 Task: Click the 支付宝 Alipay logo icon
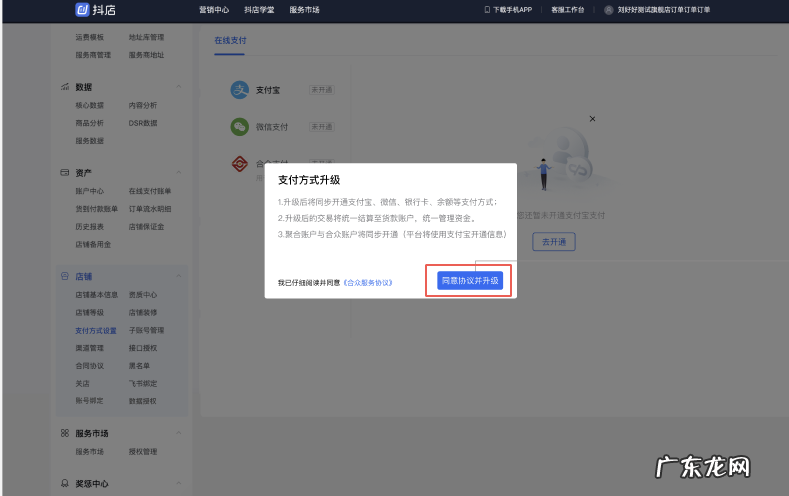coord(240,90)
